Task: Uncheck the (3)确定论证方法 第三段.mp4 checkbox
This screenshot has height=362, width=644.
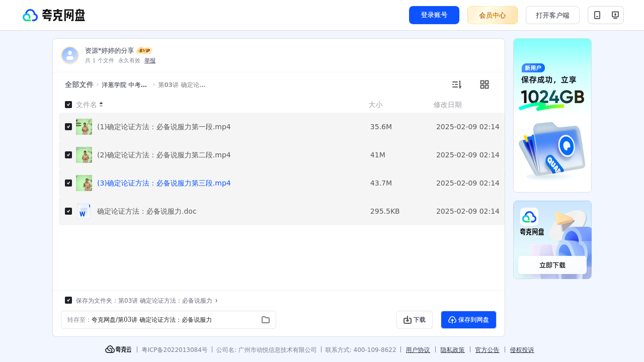Action: click(68, 183)
